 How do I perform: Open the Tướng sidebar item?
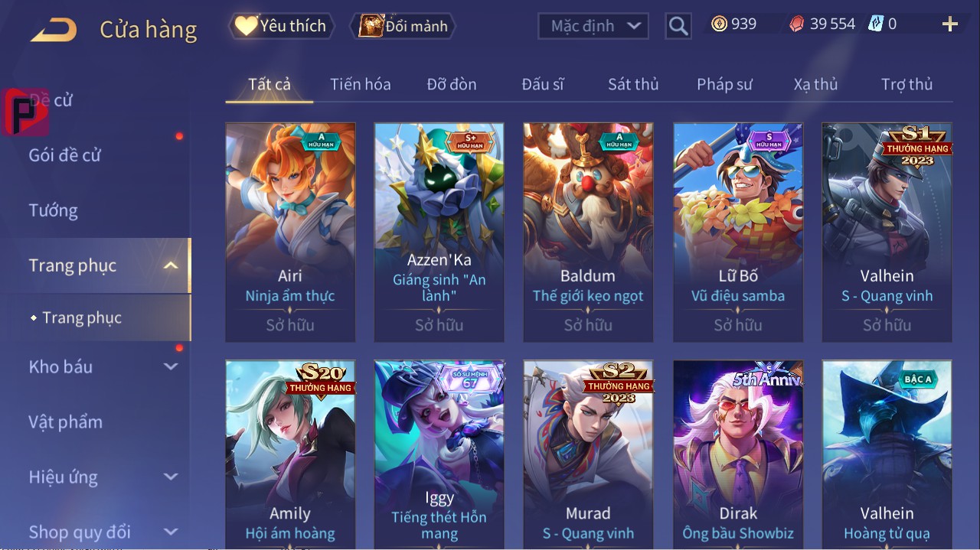54,210
